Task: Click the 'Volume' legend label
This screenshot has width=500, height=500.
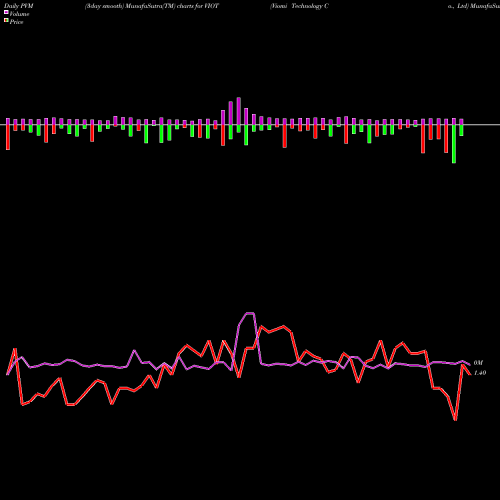Action: tap(19, 14)
